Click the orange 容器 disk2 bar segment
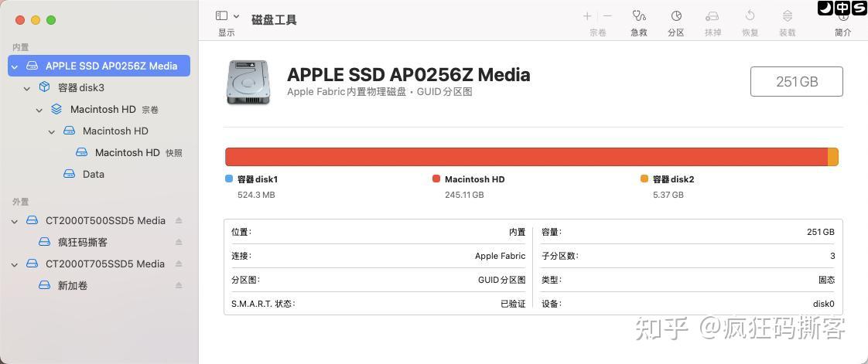The image size is (868, 364). (x=833, y=157)
